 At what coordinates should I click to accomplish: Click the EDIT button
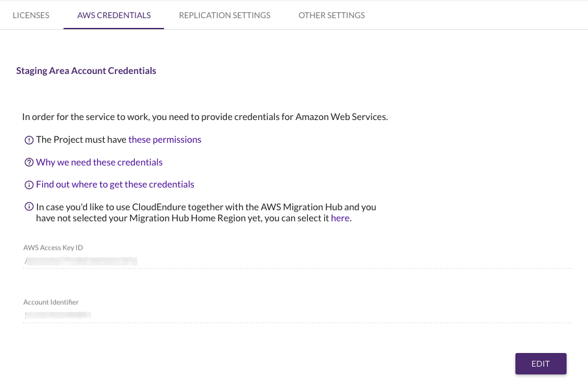(x=541, y=363)
